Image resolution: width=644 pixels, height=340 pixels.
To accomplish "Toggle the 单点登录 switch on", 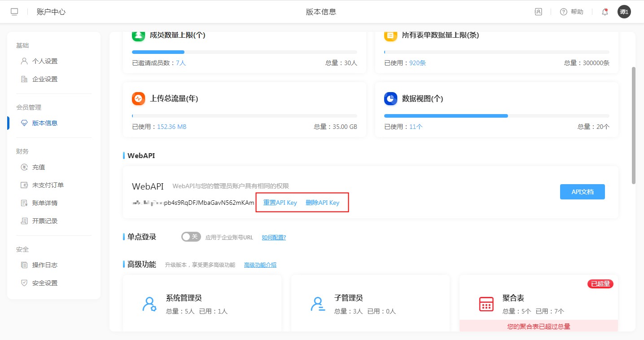I will pyautogui.click(x=191, y=237).
